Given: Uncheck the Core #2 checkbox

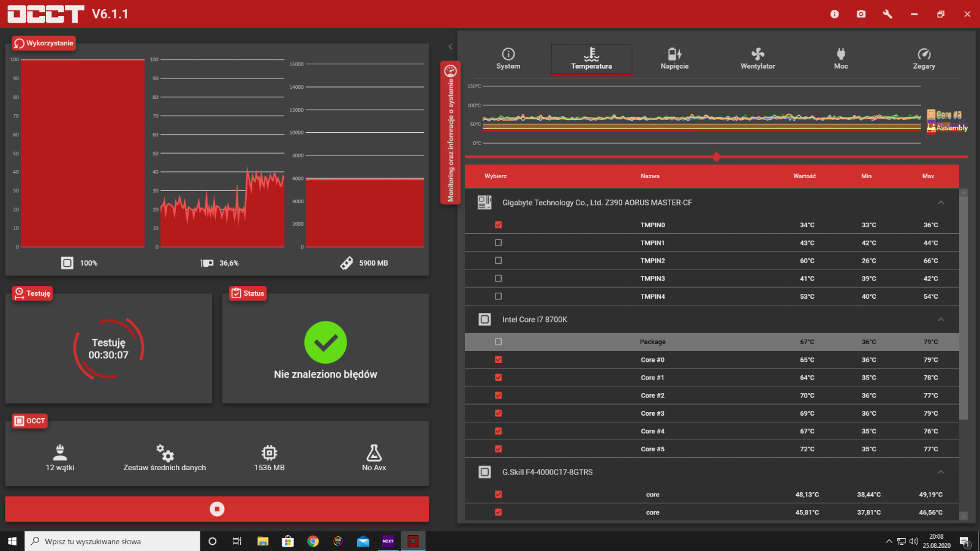Looking at the screenshot, I should 499,395.
